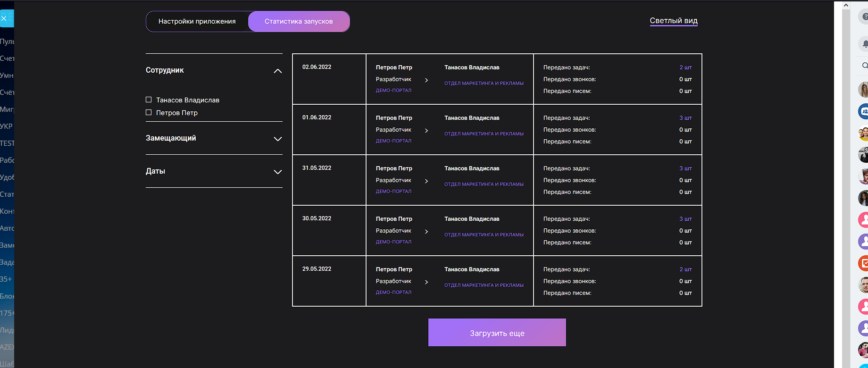Open the help question mark icon
The width and height of the screenshot is (868, 368).
click(x=864, y=17)
